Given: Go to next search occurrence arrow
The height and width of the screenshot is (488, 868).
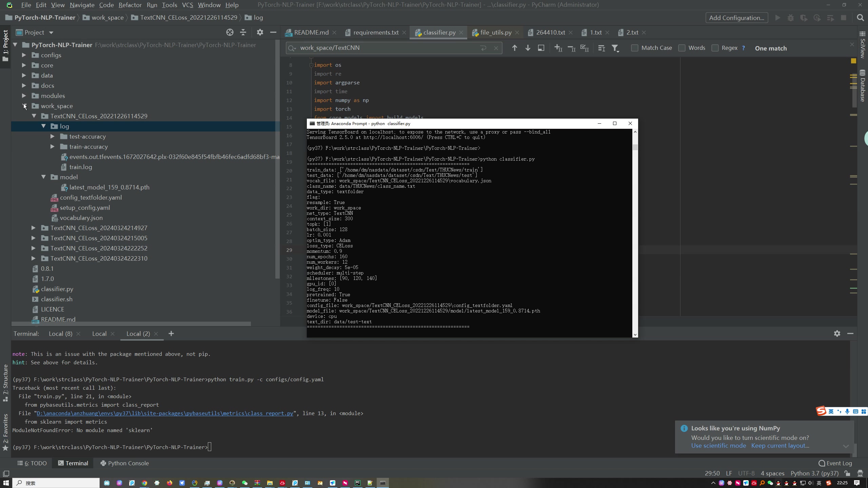Looking at the screenshot, I should coord(528,48).
